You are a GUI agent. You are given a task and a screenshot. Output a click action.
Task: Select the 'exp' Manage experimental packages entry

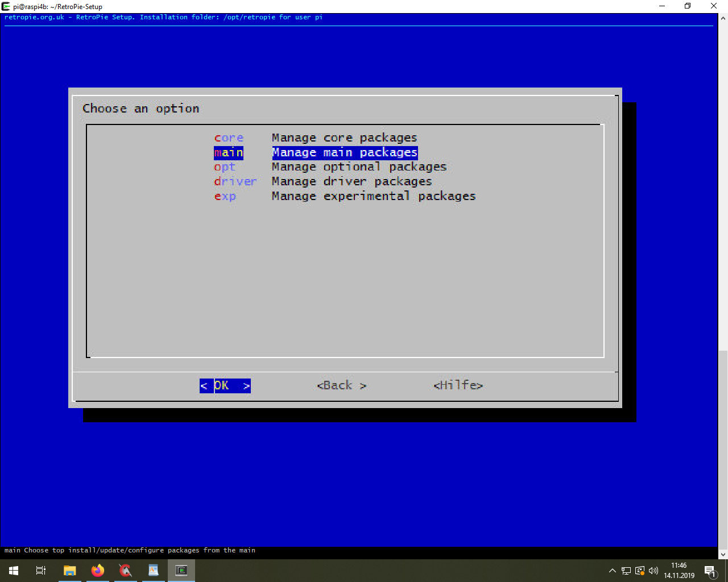(x=344, y=196)
